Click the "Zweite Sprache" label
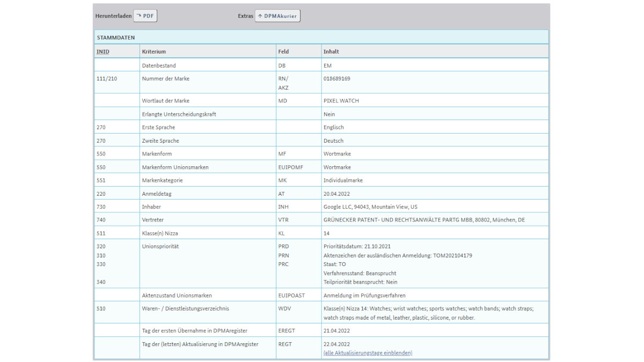 (160, 141)
